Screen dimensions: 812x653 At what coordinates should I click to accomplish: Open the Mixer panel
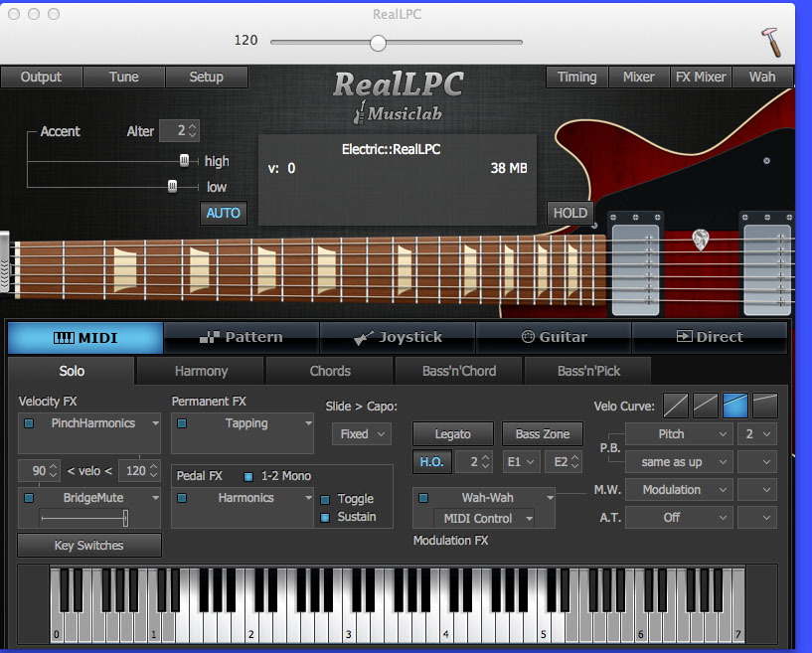[x=638, y=78]
